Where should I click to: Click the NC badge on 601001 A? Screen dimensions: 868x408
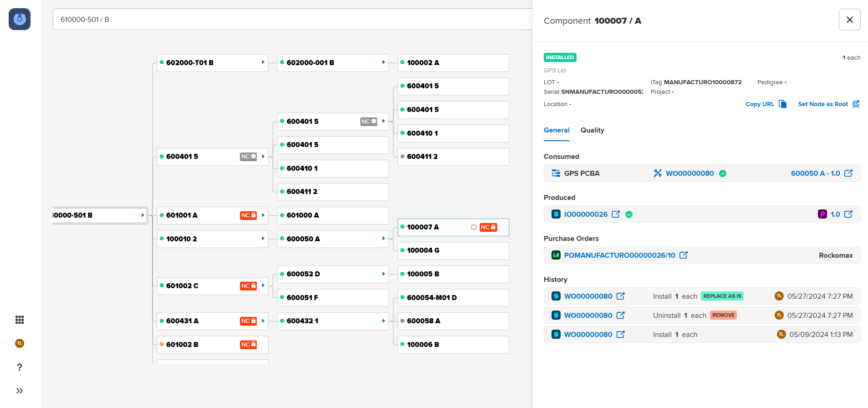coord(248,215)
